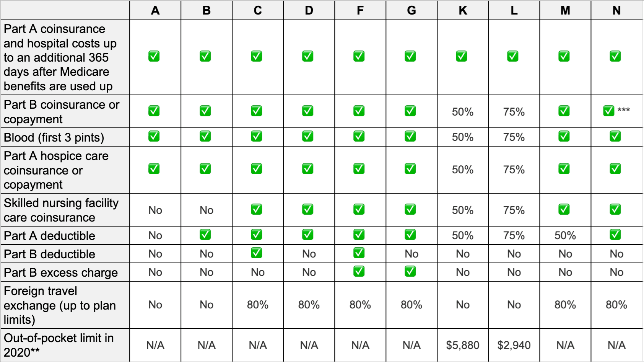The height and width of the screenshot is (362, 644).
Task: Select column header N
Action: (616, 10)
